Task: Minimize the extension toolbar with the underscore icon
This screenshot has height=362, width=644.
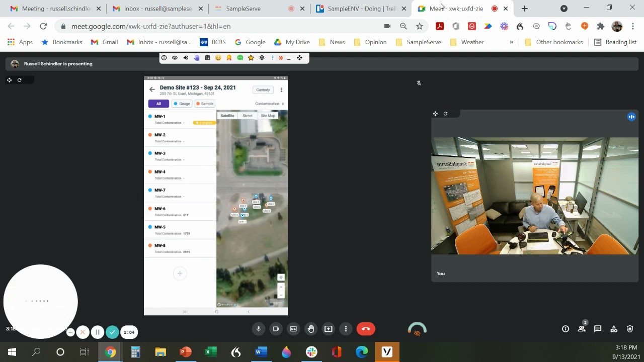Action: click(289, 58)
